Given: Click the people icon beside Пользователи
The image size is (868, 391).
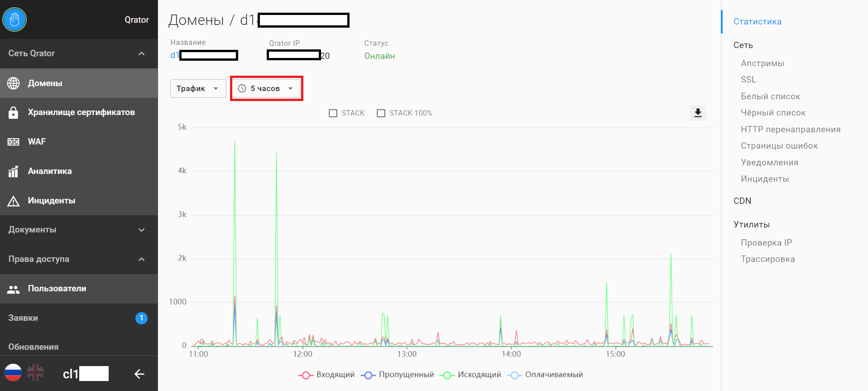Looking at the screenshot, I should point(14,289).
